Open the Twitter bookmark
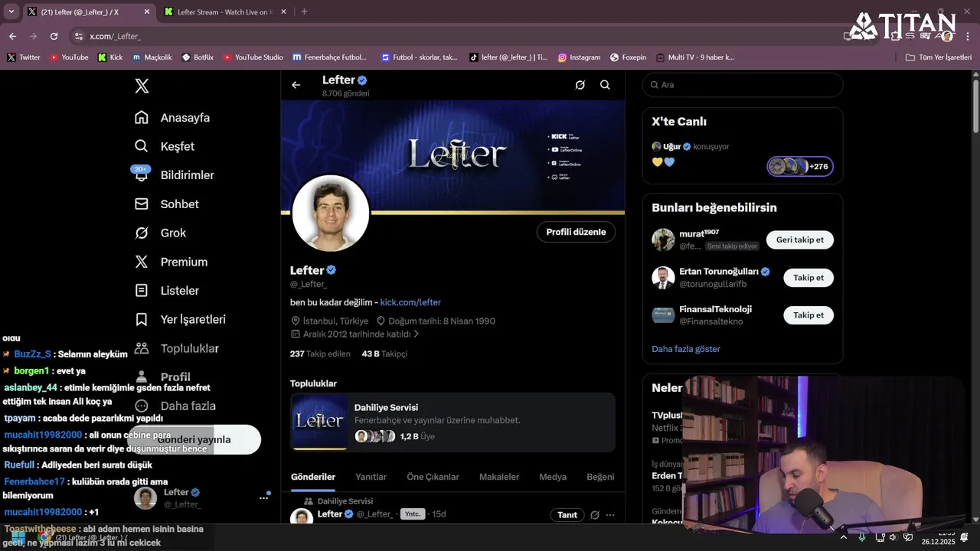980x551 pixels. tap(24, 57)
